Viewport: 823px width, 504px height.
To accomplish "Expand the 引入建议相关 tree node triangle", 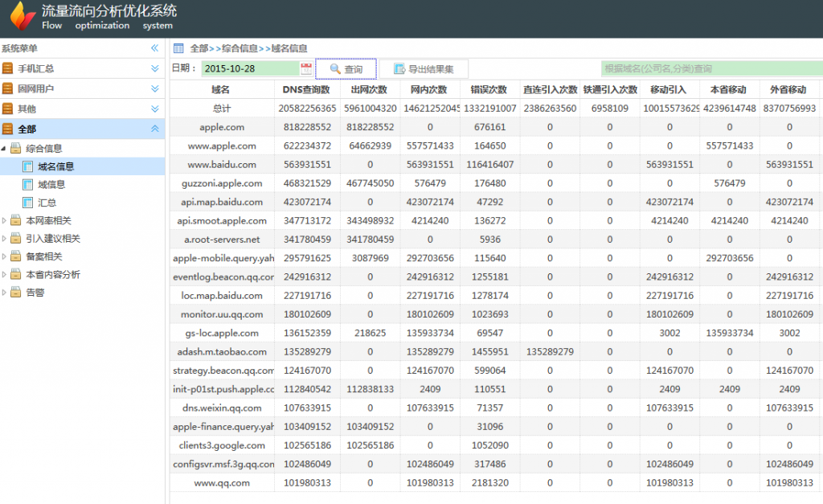I will (x=4, y=239).
